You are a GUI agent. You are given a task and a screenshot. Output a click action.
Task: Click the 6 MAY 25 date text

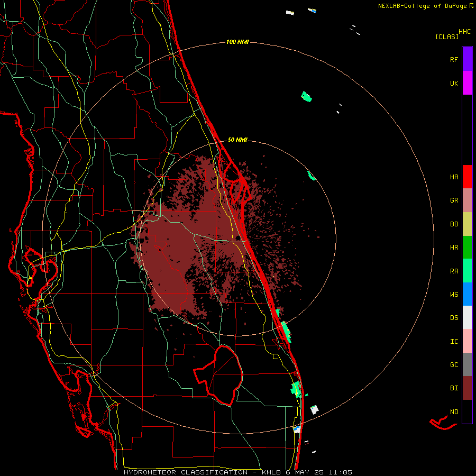(x=305, y=472)
